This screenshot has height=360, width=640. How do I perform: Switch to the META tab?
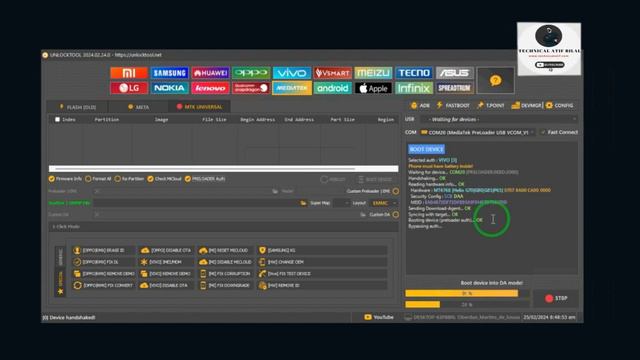[x=138, y=107]
